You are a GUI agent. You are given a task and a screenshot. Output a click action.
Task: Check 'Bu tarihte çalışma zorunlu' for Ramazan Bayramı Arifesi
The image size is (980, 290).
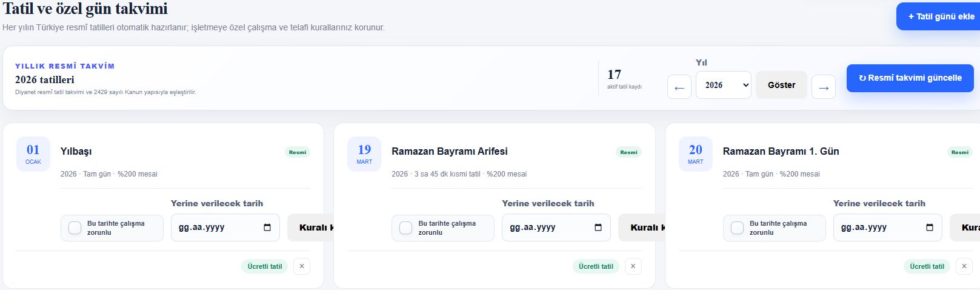pos(406,228)
